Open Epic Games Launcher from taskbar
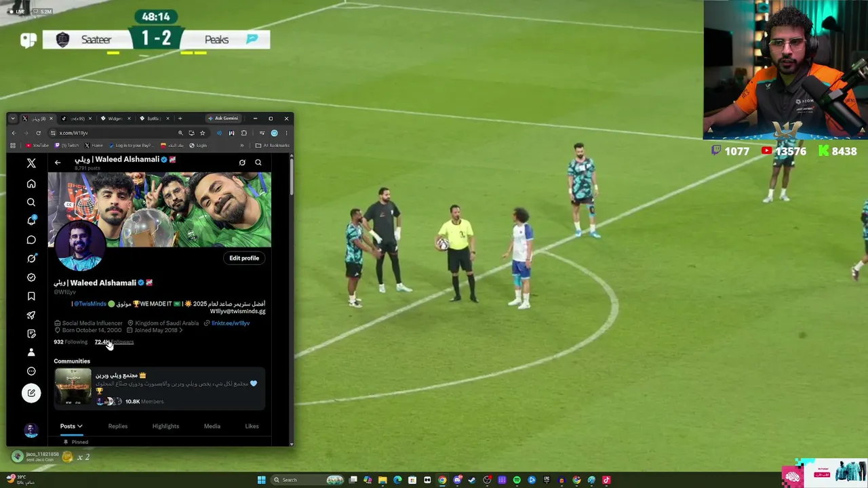Image resolution: width=868 pixels, height=488 pixels. (547, 480)
